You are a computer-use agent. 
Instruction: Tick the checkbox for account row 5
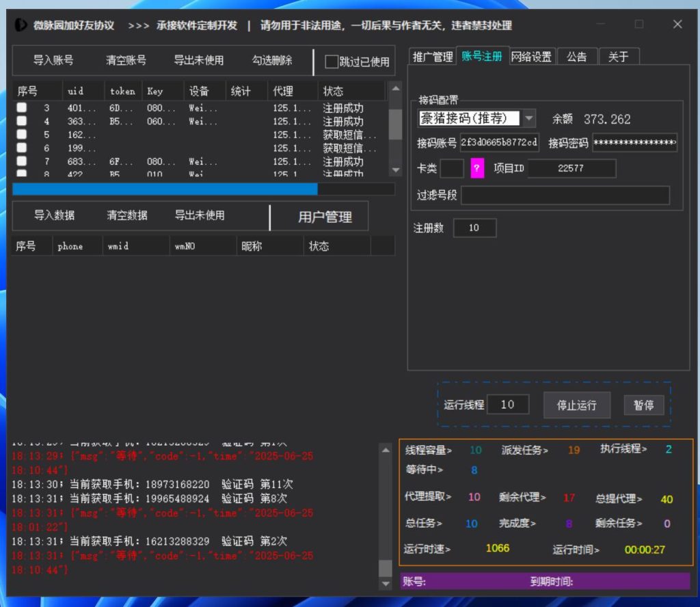pos(22,135)
